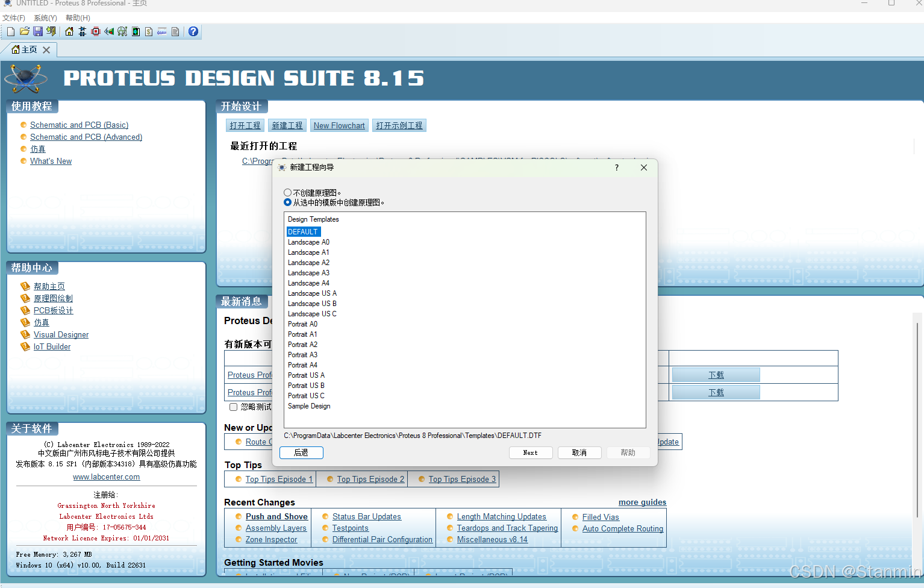This screenshot has width=924, height=588.
Task: Visit www.labcenter.com link
Action: click(x=107, y=477)
